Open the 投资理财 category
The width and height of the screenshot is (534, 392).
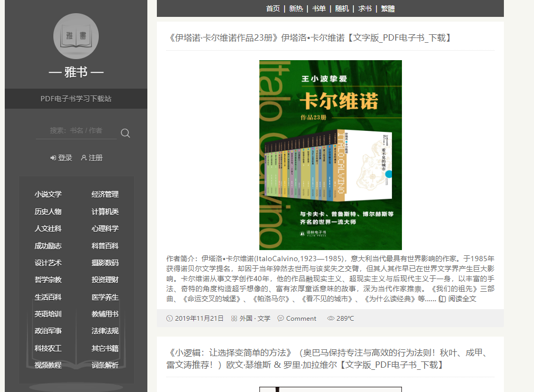pos(105,280)
